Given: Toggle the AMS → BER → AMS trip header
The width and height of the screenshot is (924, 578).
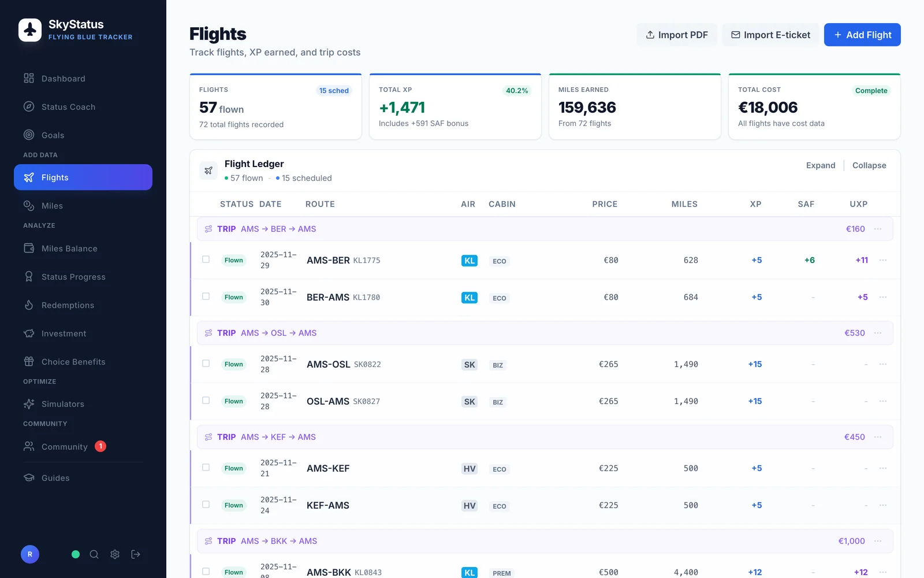Looking at the screenshot, I should point(545,229).
